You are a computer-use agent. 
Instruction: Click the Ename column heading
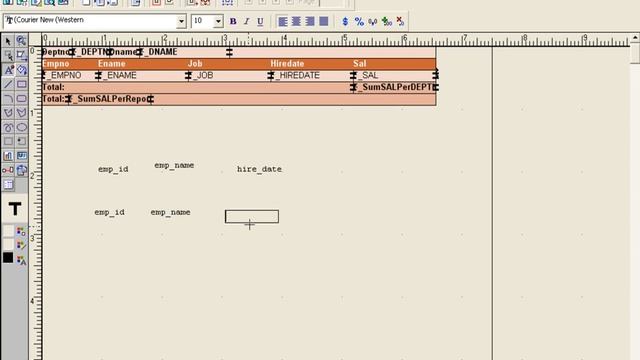pyautogui.click(x=111, y=64)
